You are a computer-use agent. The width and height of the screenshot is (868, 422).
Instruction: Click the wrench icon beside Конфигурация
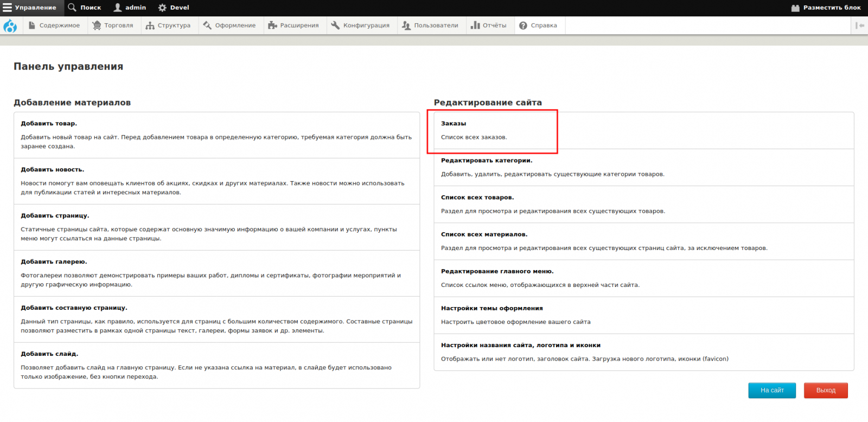335,25
